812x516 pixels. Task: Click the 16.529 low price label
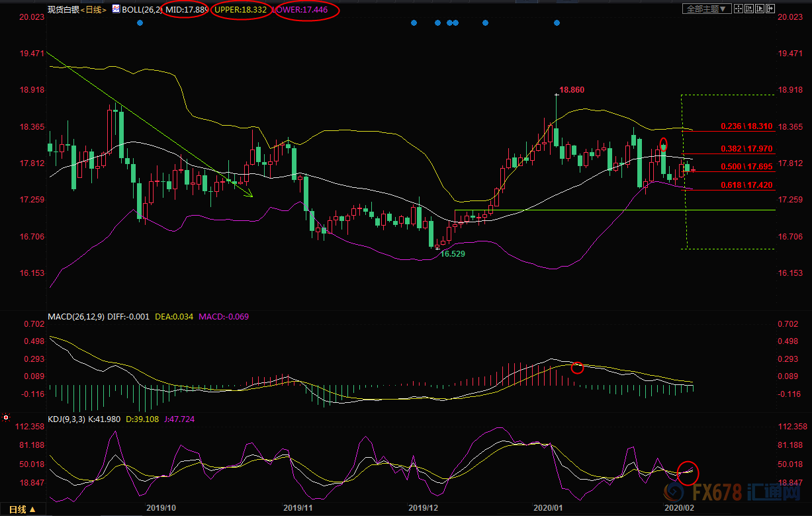(x=453, y=253)
